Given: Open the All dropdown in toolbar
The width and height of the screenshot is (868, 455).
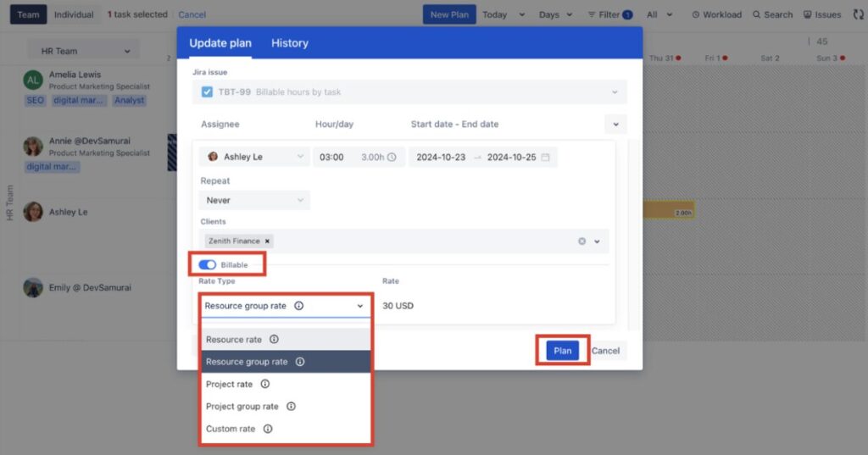Looking at the screenshot, I should tap(659, 14).
